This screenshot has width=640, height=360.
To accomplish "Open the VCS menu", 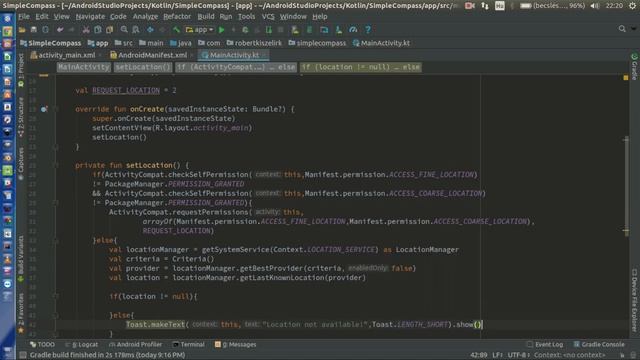I will click(x=268, y=17).
